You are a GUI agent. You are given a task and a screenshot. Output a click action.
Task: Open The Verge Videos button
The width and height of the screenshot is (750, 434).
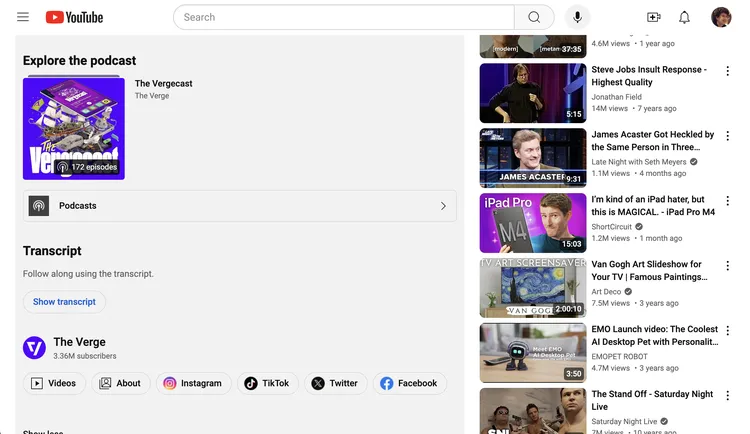pos(54,383)
